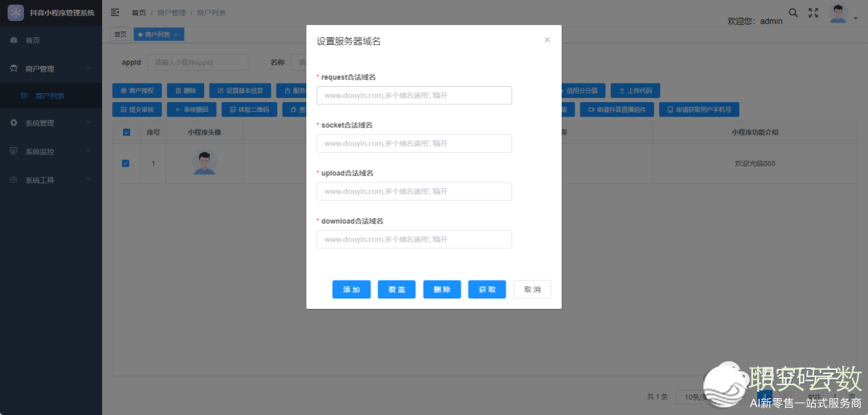Click the 覆盖 button in dialog
Image resolution: width=868 pixels, height=415 pixels.
397,290
